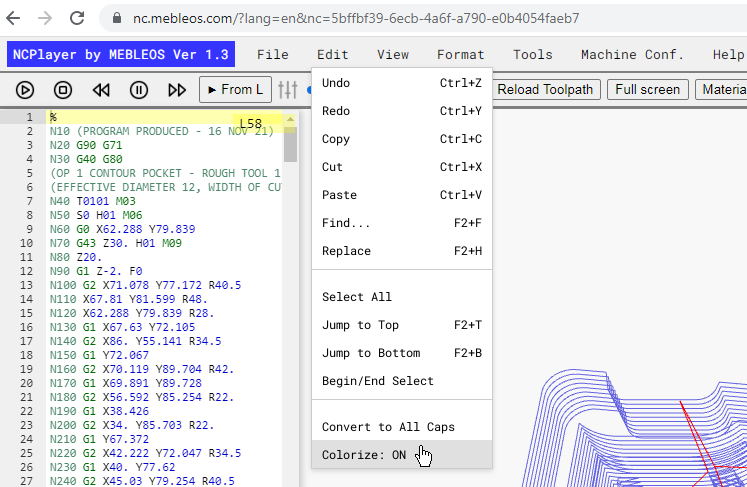Screen dimensions: 747x487
Task: Click the Reload Toolpath button
Action: coord(545,90)
